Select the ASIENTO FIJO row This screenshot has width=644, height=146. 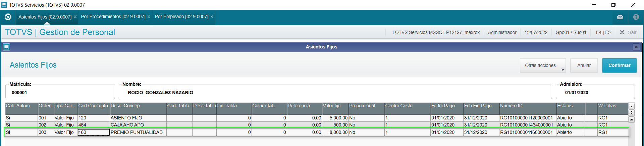[316, 118]
